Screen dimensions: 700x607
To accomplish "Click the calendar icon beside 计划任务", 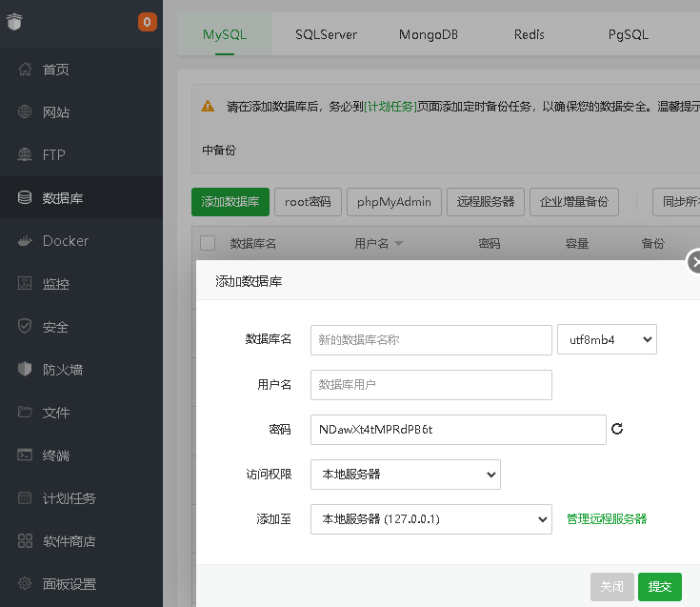I will [x=25, y=497].
